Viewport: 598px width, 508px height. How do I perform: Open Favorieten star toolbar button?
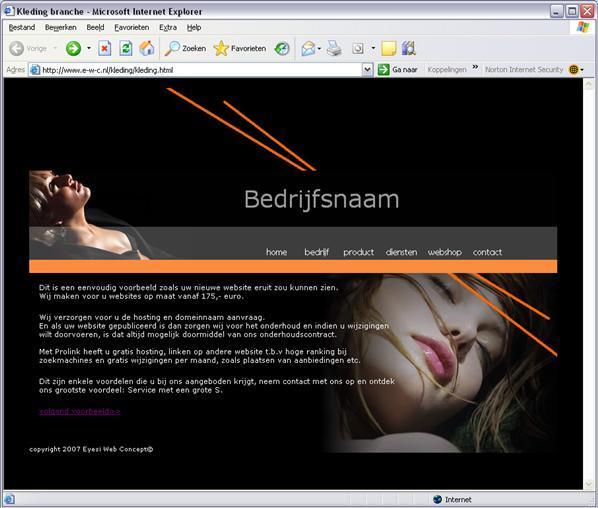(240, 48)
